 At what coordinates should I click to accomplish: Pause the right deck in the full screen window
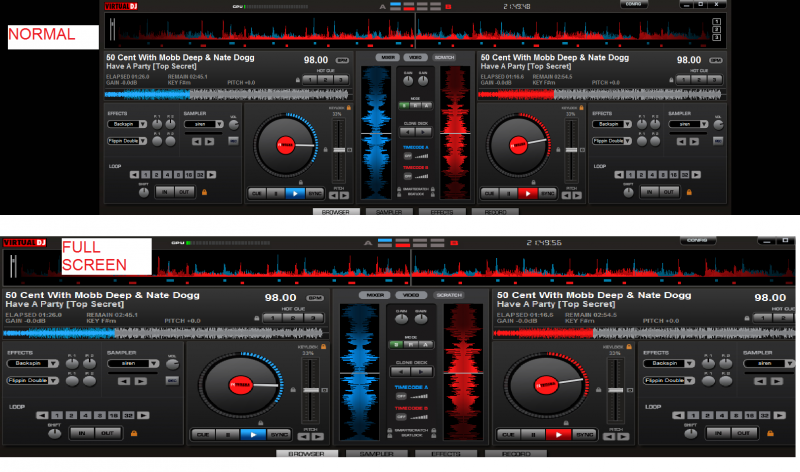pyautogui.click(x=533, y=435)
